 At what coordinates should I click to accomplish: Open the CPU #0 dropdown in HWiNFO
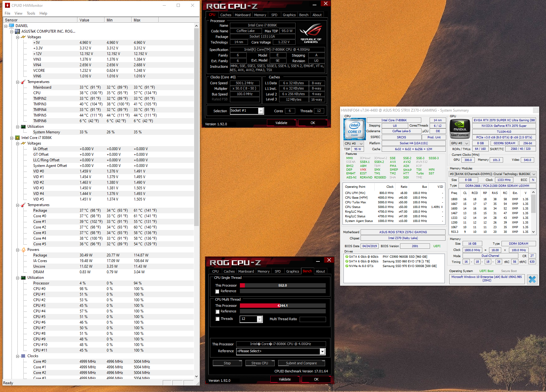tap(354, 144)
